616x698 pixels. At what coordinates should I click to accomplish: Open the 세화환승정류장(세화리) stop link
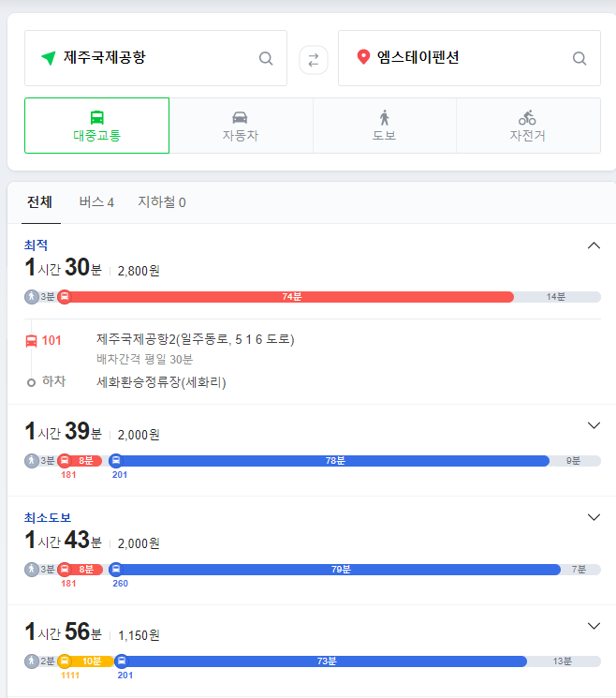coord(161,382)
